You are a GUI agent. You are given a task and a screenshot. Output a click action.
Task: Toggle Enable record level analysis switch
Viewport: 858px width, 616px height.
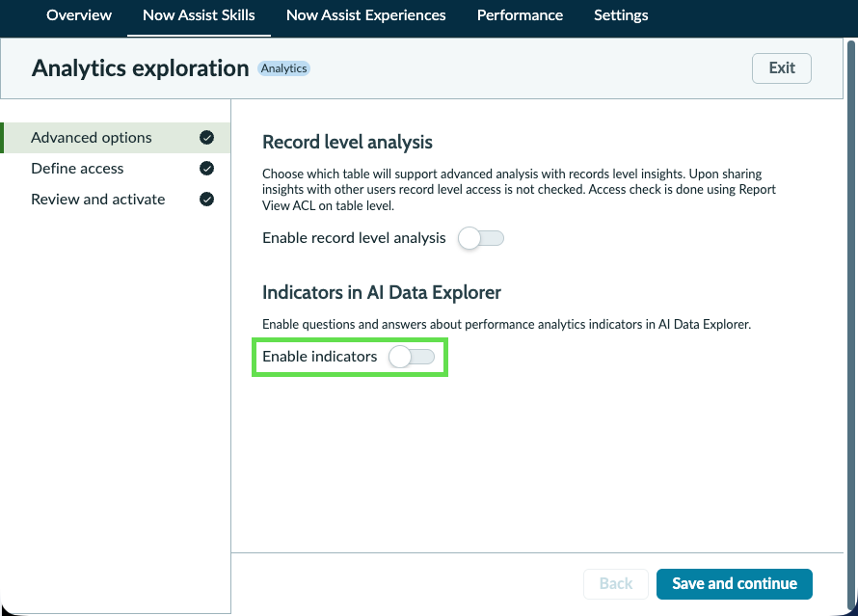(481, 238)
